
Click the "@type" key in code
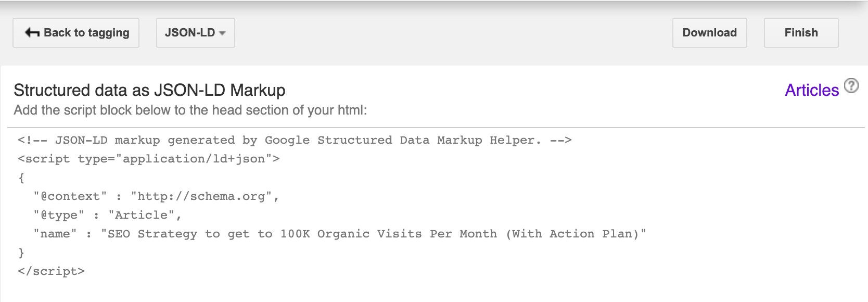pos(59,215)
